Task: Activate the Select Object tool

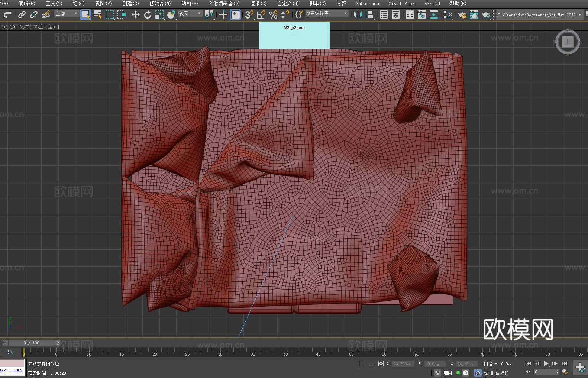Action: click(86, 14)
